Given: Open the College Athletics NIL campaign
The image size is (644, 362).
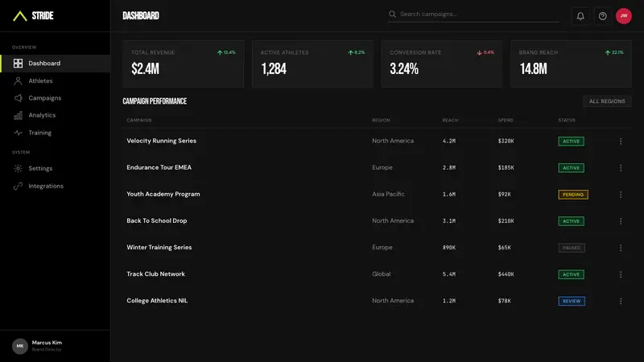Looking at the screenshot, I should (x=157, y=301).
